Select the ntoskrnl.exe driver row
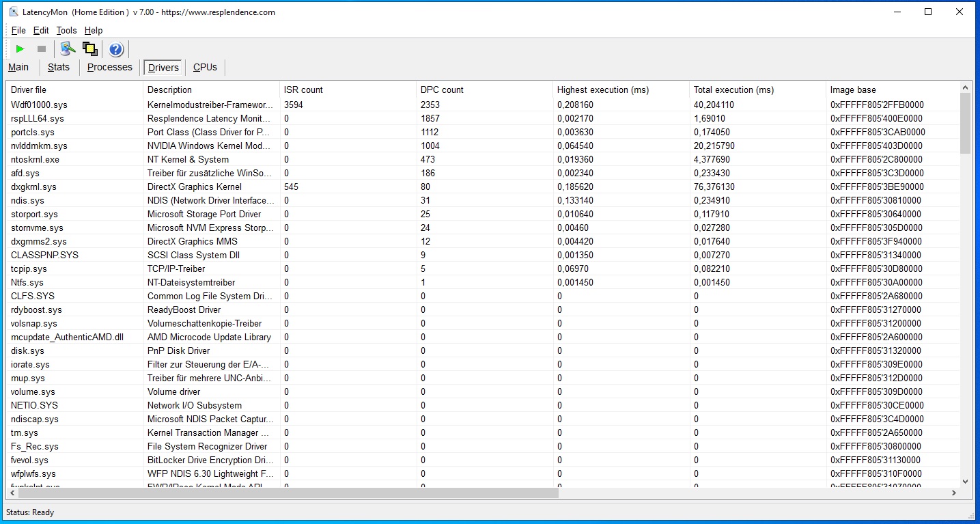Viewport: 980px width, 524px height. (483, 159)
